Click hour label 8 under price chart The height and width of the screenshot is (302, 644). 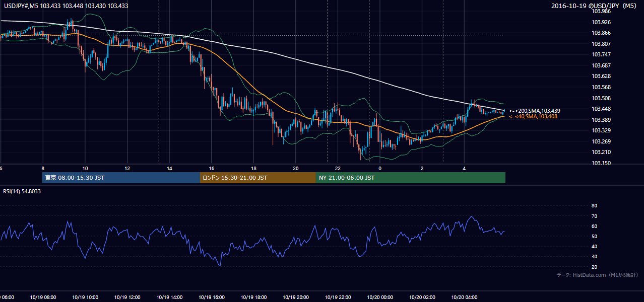click(43, 169)
